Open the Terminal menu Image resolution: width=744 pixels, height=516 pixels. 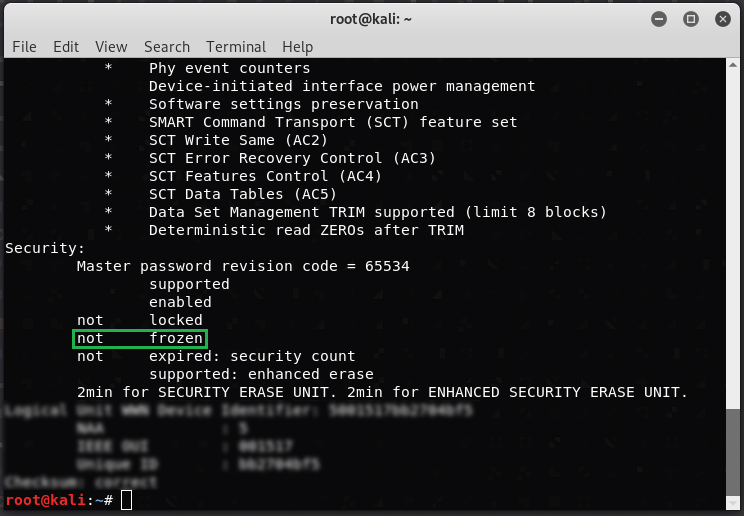click(237, 47)
